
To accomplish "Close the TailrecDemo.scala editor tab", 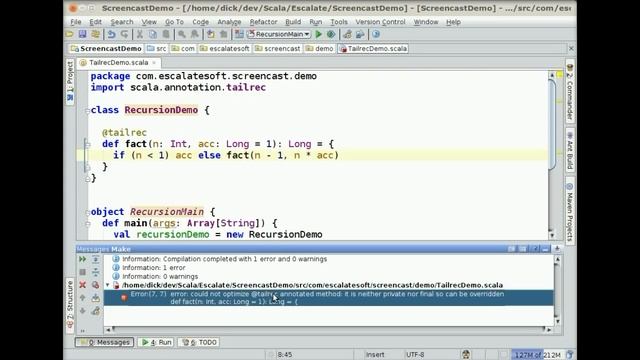I will pos(154,63).
